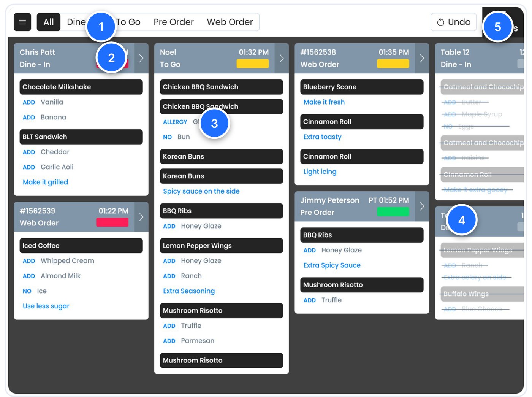This screenshot has height=397, width=532.
Task: Expand Jimmy Peterson's Pre Order chevron
Action: coord(422,206)
